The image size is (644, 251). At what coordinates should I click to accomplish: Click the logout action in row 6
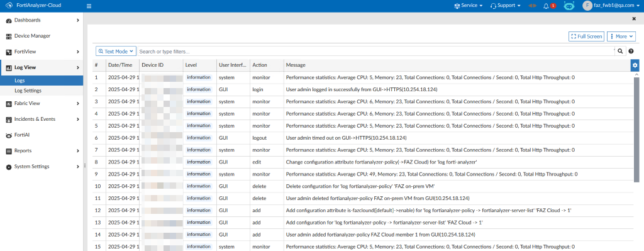(260, 138)
